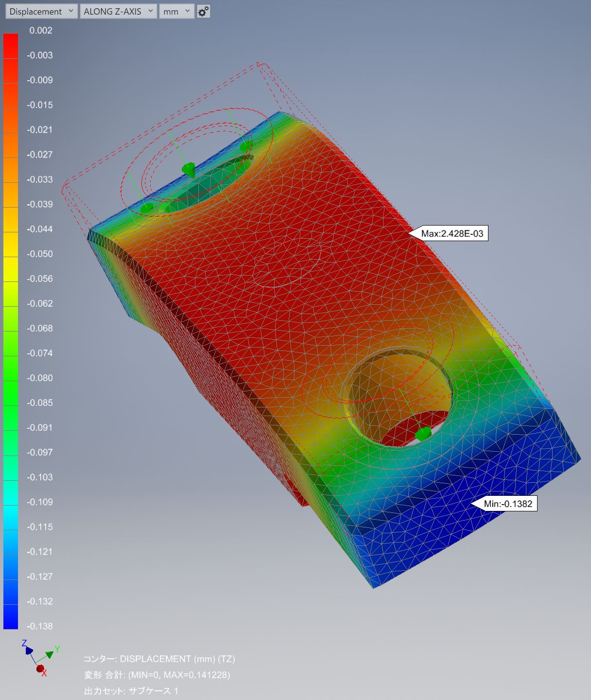The width and height of the screenshot is (591, 700).
Task: Click the green load arrow in lower hole
Action: click(x=423, y=433)
